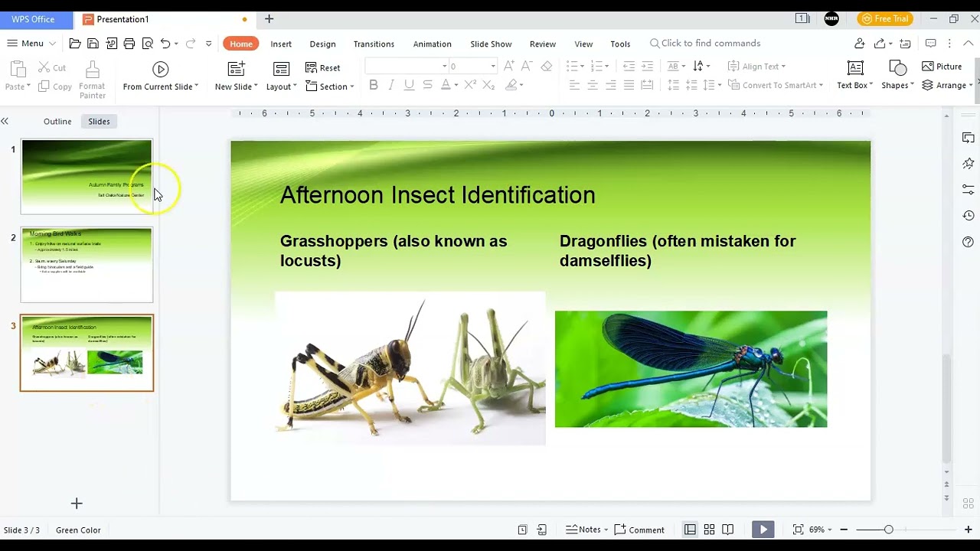Add a New Slide via ribbon icon

tap(236, 69)
